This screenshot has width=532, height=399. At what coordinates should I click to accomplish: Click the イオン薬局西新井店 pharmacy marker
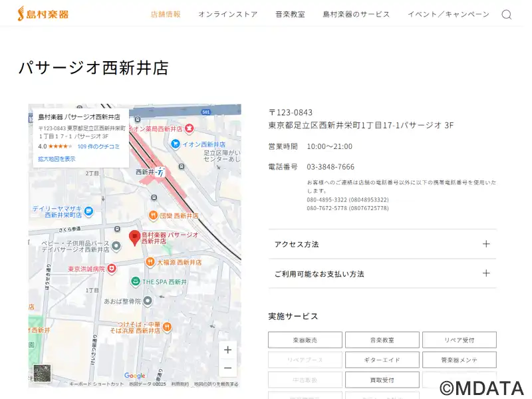click(x=190, y=128)
